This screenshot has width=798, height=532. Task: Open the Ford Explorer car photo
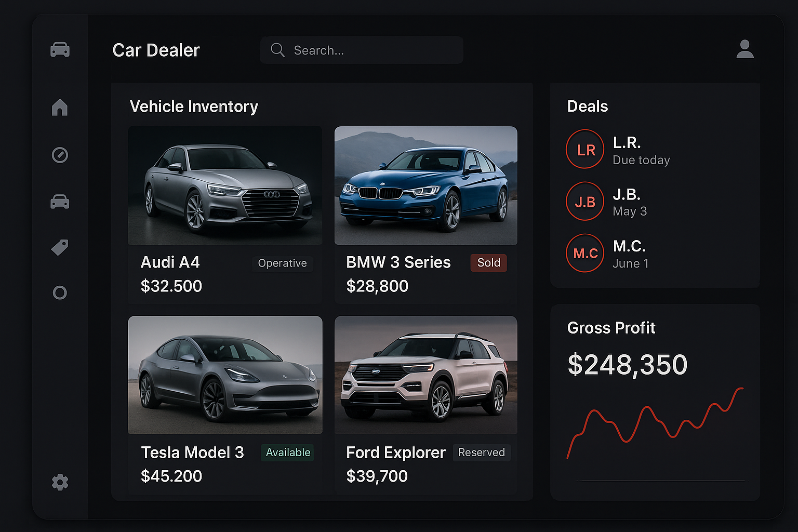pyautogui.click(x=426, y=375)
